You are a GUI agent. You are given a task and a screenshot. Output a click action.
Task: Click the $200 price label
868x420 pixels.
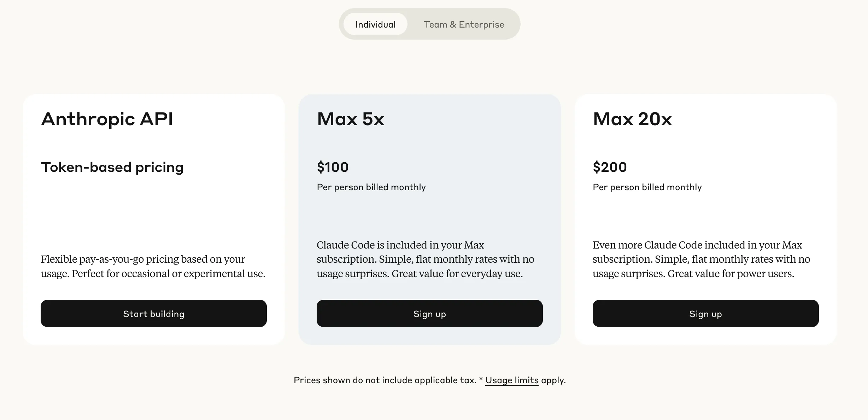610,167
